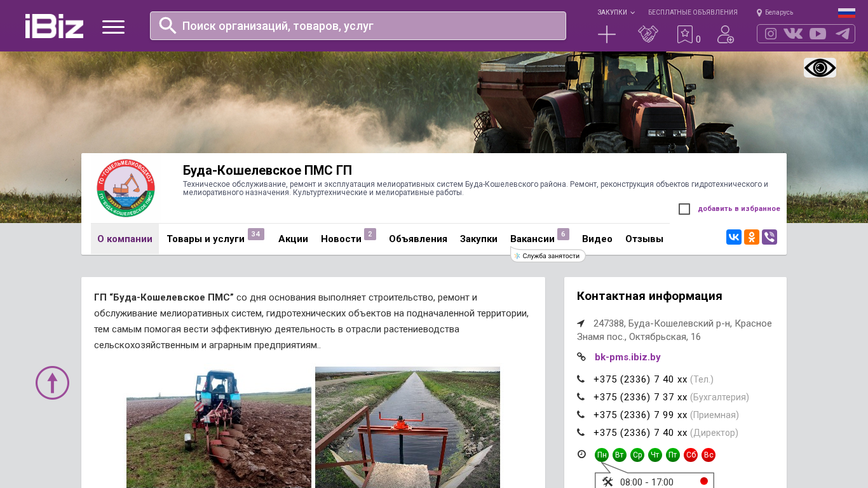Click the Контактная информация heading
868x488 pixels.
649,296
